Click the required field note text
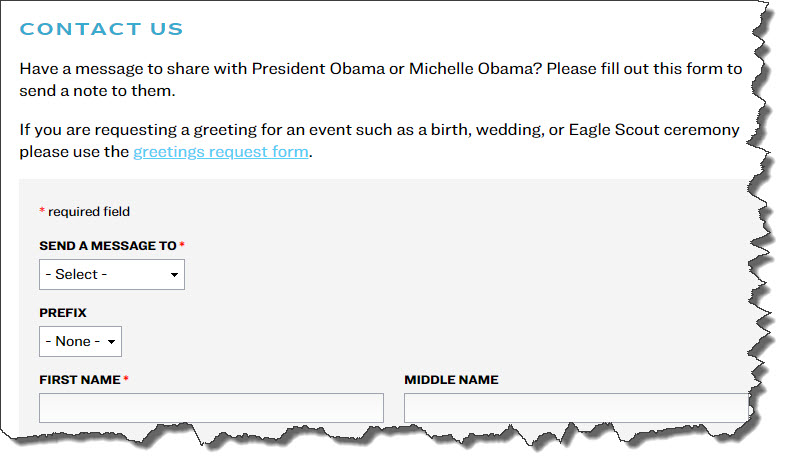The height and width of the screenshot is (468, 793). tap(89, 212)
